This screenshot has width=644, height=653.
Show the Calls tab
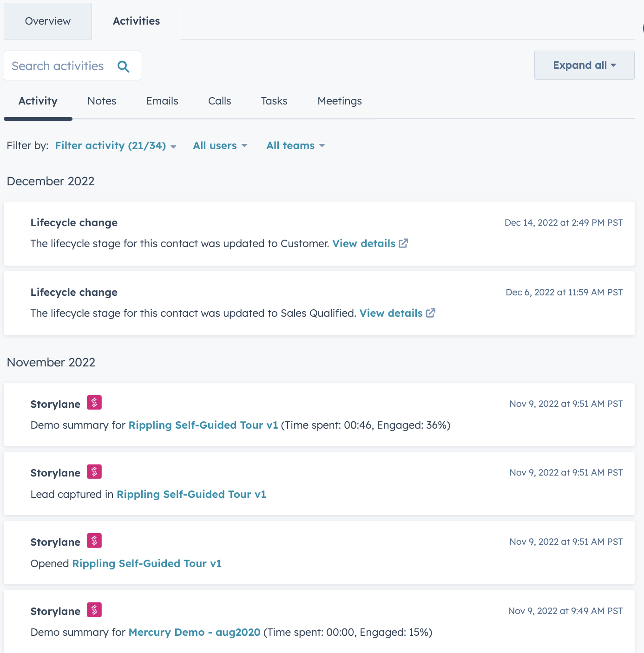[219, 101]
